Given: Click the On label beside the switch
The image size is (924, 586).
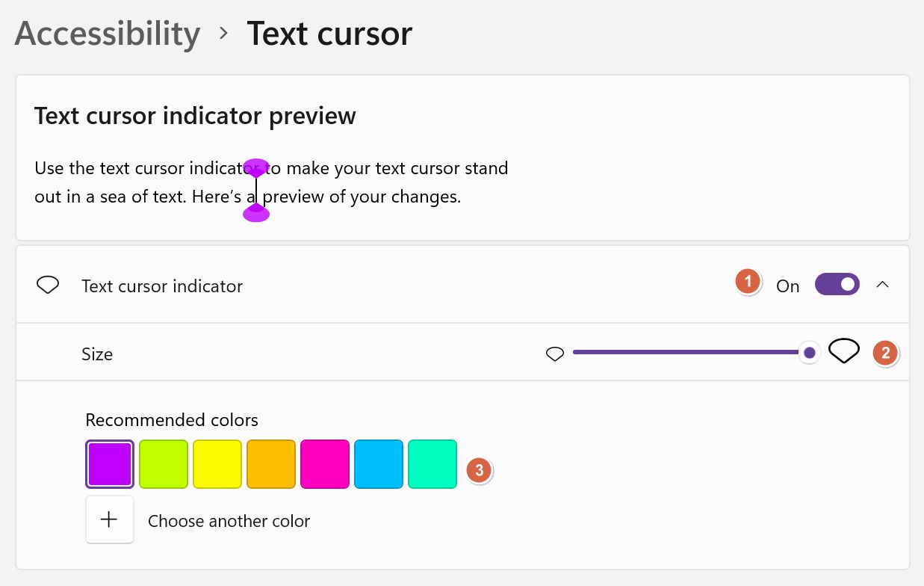Looking at the screenshot, I should pyautogui.click(x=787, y=285).
